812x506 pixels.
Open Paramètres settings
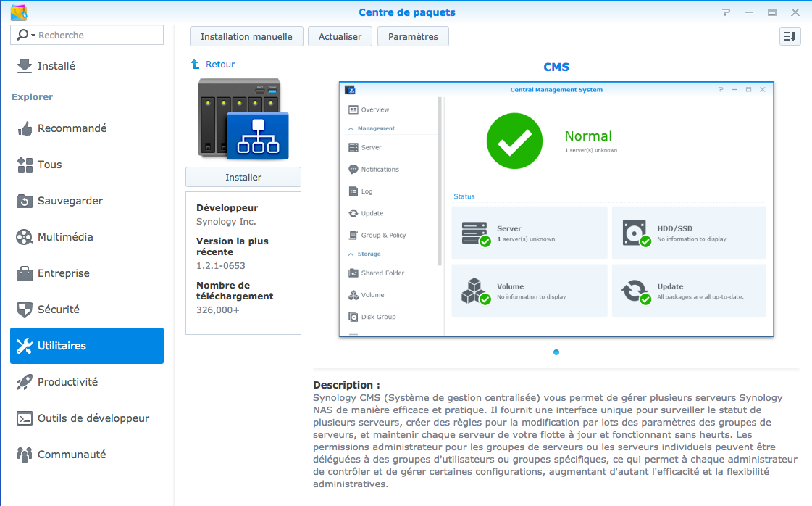pos(414,36)
